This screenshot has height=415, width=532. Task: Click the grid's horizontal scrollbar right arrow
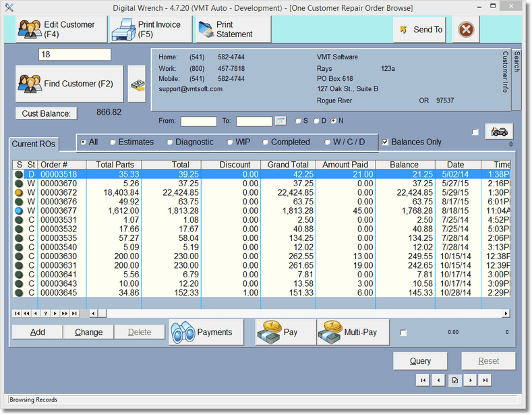[506, 314]
